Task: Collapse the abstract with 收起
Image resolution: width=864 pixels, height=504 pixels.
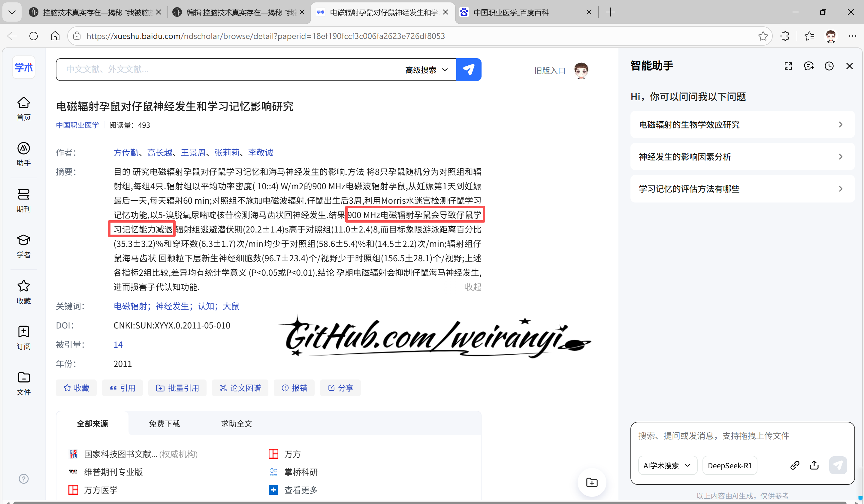Action: coord(473,287)
